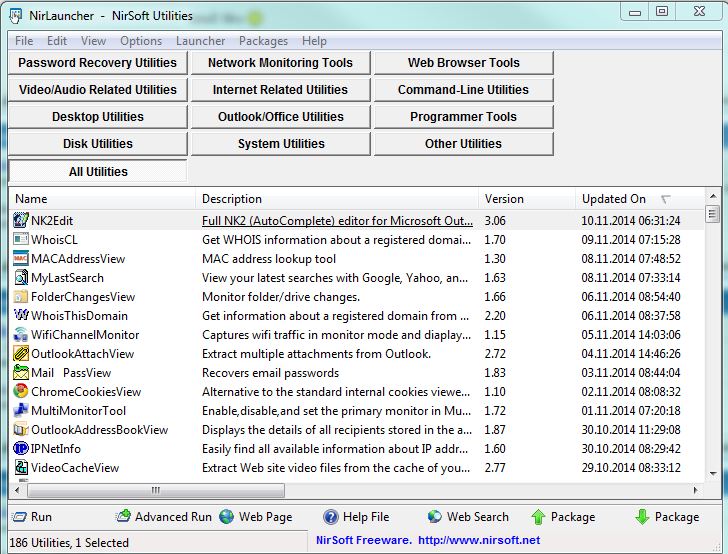Open the Packages menu
The height and width of the screenshot is (554, 728).
point(263,41)
